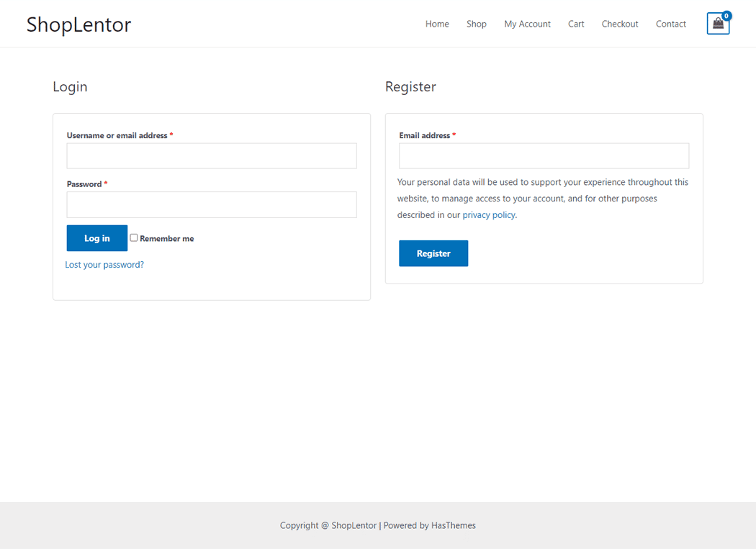Open the Lost your password link
This screenshot has width=756, height=549.
[104, 264]
